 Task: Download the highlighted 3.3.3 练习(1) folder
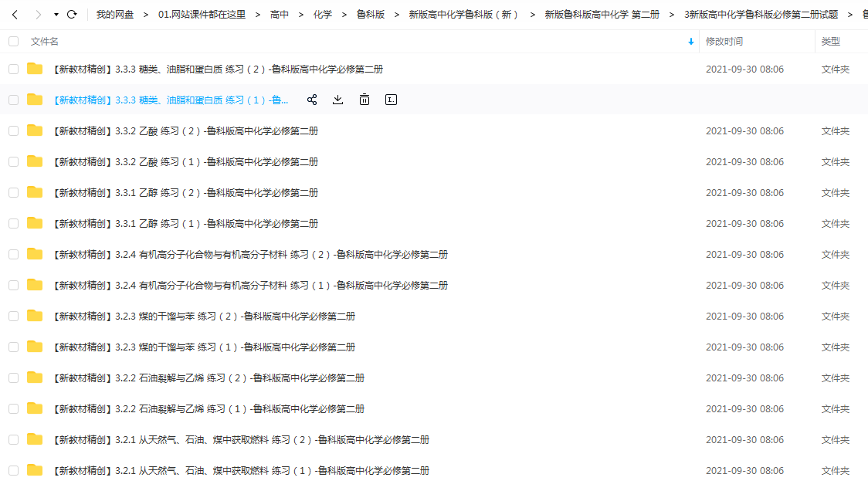tap(337, 100)
